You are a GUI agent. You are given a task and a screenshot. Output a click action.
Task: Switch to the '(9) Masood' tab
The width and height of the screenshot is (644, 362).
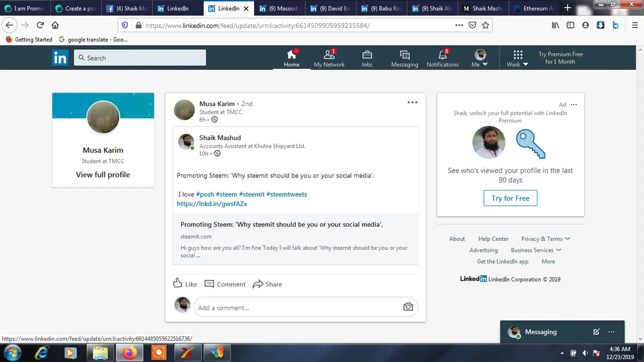(x=279, y=8)
